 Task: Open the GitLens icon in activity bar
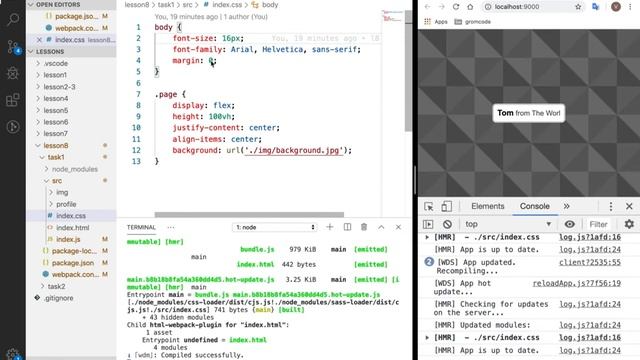(13, 127)
